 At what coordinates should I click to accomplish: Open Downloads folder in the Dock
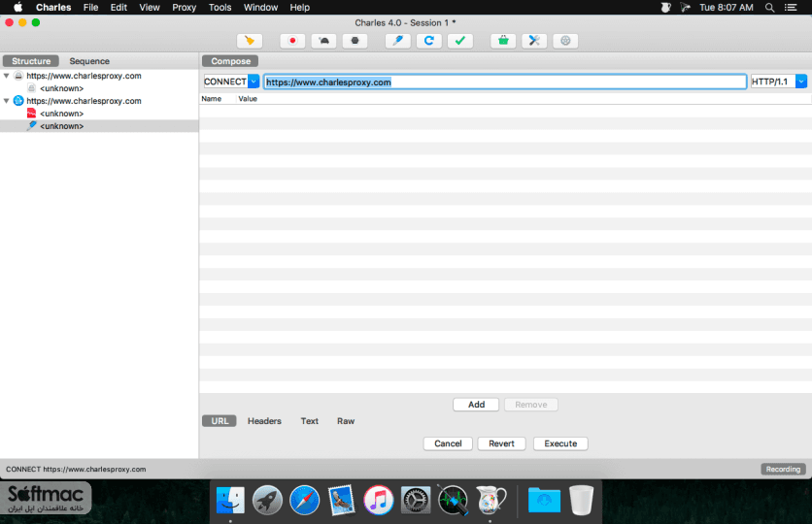coord(544,500)
